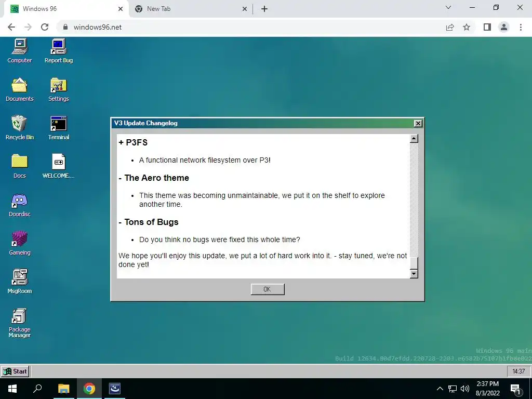This screenshot has height=399, width=532.
Task: Open the WELCOME markdown file icon
Action: pyautogui.click(x=58, y=166)
